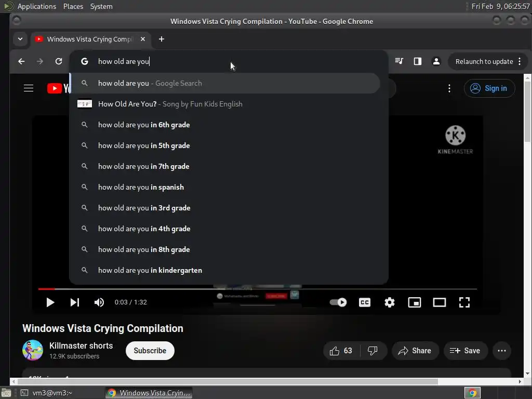Click the browser forward arrow
532x399 pixels.
click(40, 61)
